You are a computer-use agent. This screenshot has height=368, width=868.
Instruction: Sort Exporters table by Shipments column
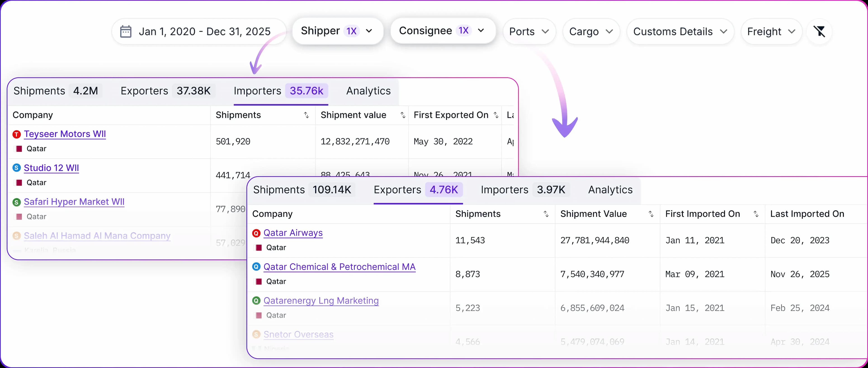[x=546, y=214]
